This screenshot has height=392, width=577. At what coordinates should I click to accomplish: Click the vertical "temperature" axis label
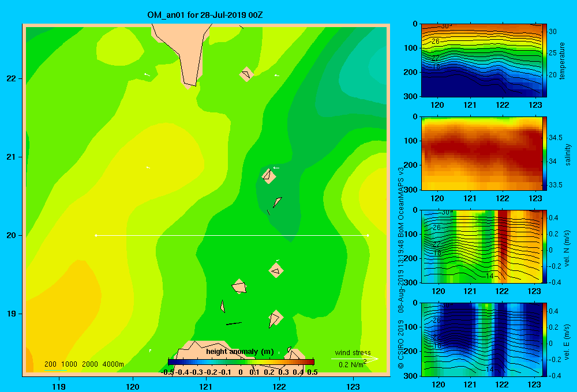[562, 61]
